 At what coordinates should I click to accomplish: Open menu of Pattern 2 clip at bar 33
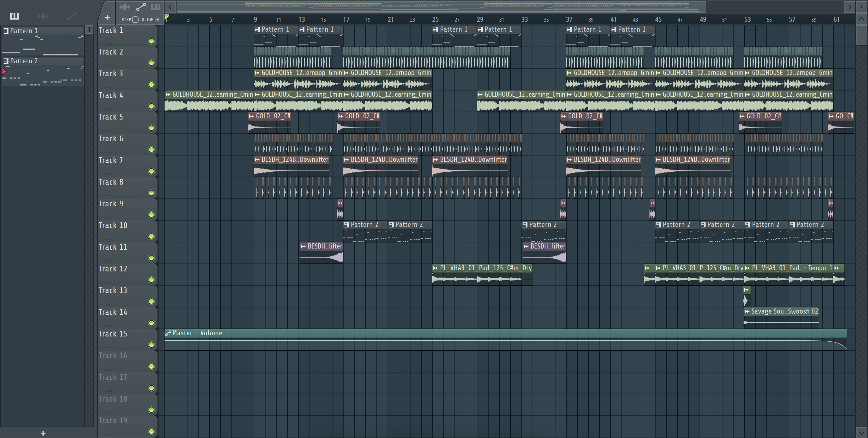(x=525, y=224)
